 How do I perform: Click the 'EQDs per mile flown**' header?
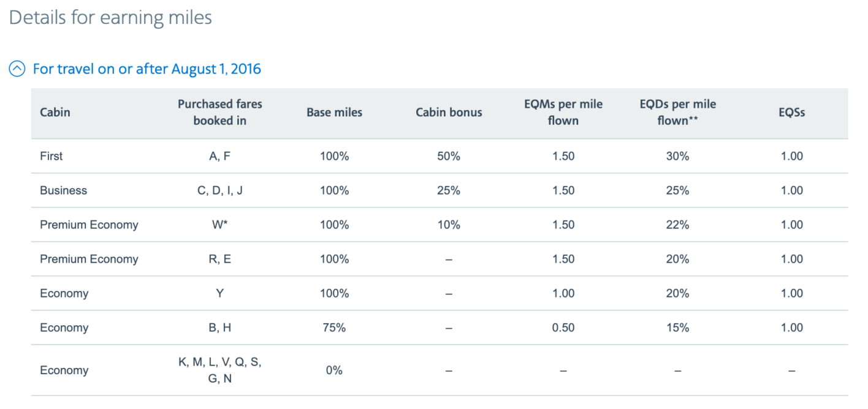point(677,112)
